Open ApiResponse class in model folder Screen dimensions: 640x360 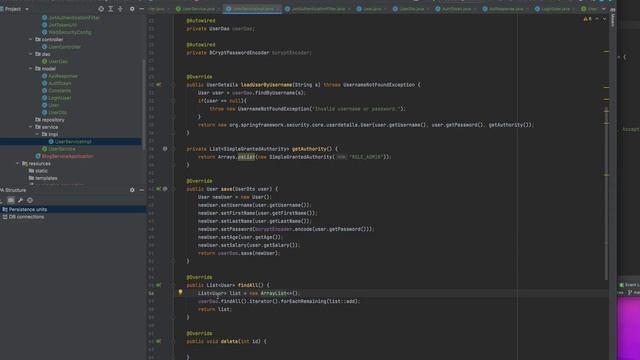60,76
